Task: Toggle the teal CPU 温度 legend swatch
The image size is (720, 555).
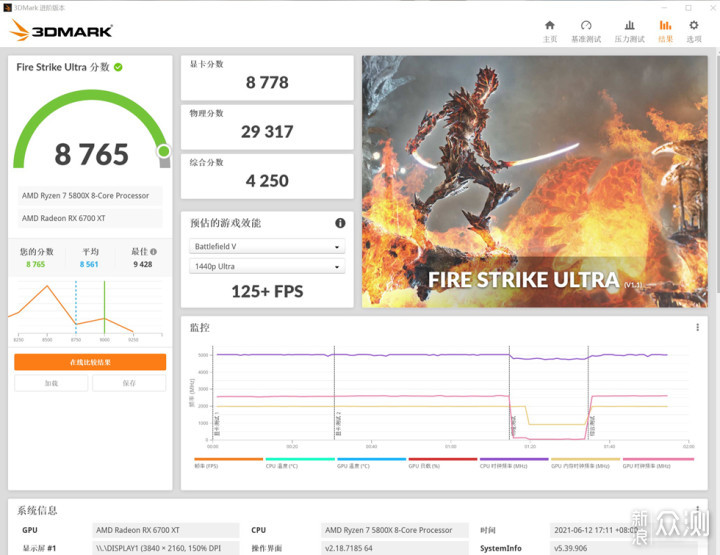Action: click(x=300, y=459)
